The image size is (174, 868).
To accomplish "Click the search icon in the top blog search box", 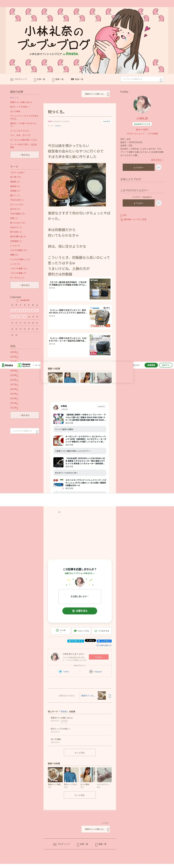I will pyautogui.click(x=161, y=80).
